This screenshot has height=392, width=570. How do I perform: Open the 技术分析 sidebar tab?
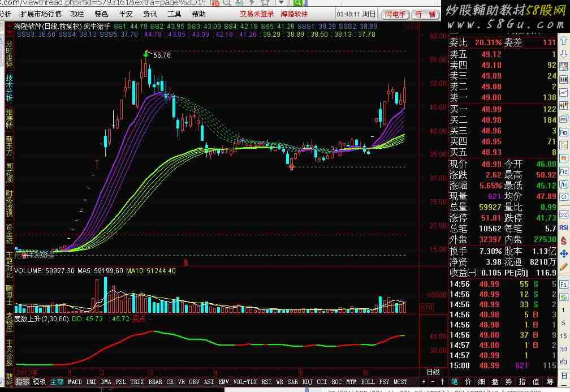coord(9,88)
